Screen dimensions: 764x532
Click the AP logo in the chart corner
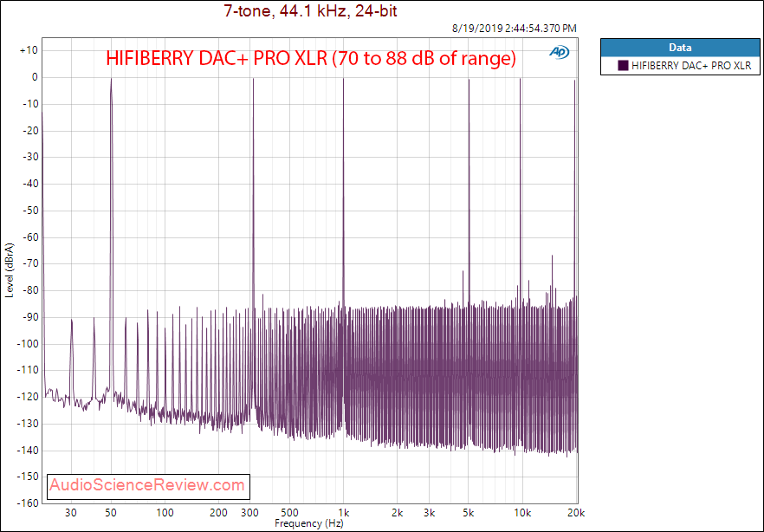pyautogui.click(x=559, y=52)
